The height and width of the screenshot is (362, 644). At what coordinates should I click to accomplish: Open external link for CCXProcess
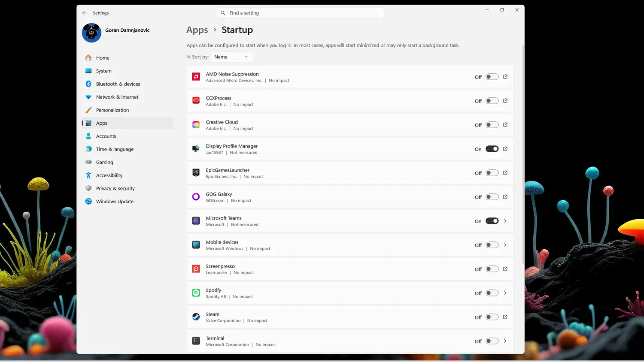(505, 101)
